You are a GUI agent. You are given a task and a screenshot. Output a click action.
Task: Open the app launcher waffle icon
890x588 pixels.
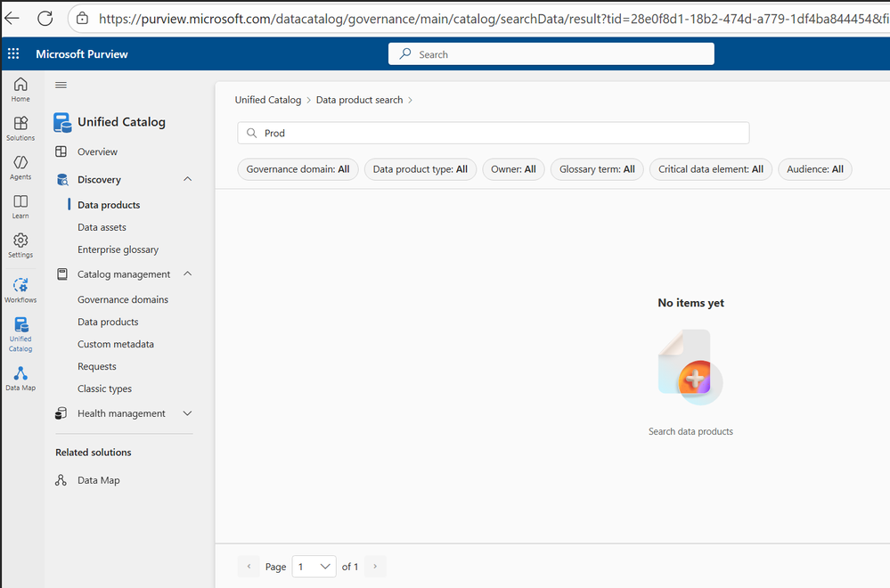coord(13,54)
